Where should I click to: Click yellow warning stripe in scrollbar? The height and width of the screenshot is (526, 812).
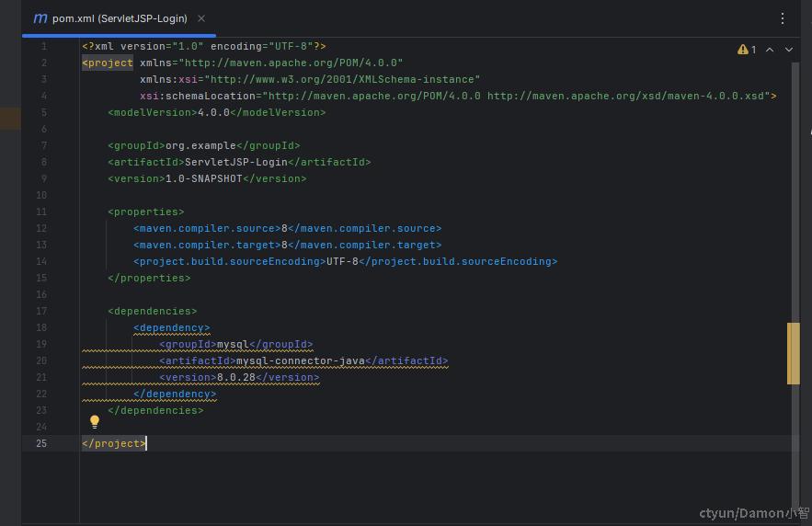tap(793, 353)
